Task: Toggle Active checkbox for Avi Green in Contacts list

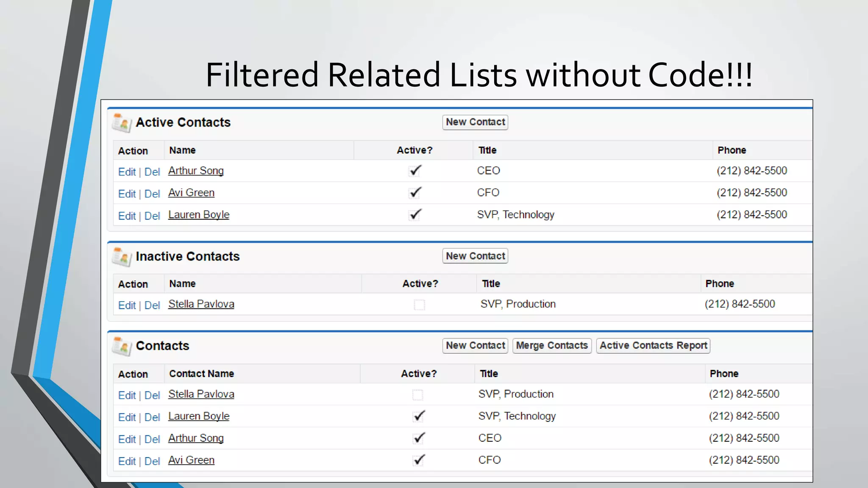Action: coord(419,460)
